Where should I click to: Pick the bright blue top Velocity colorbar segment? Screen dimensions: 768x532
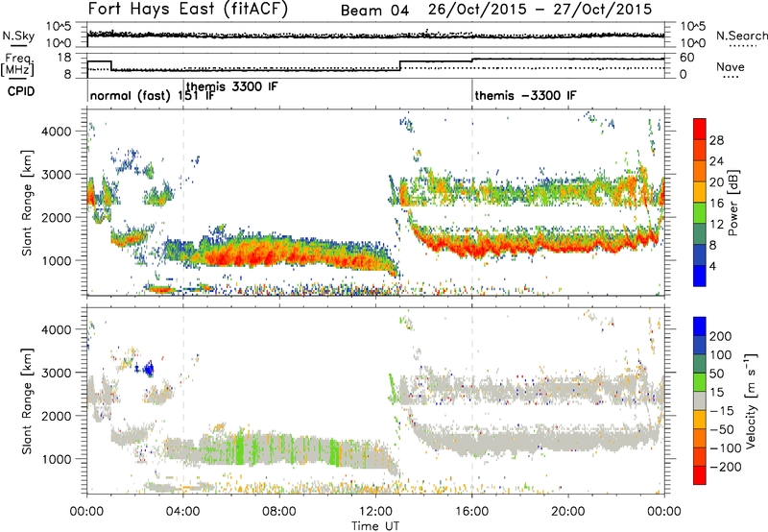(700, 326)
